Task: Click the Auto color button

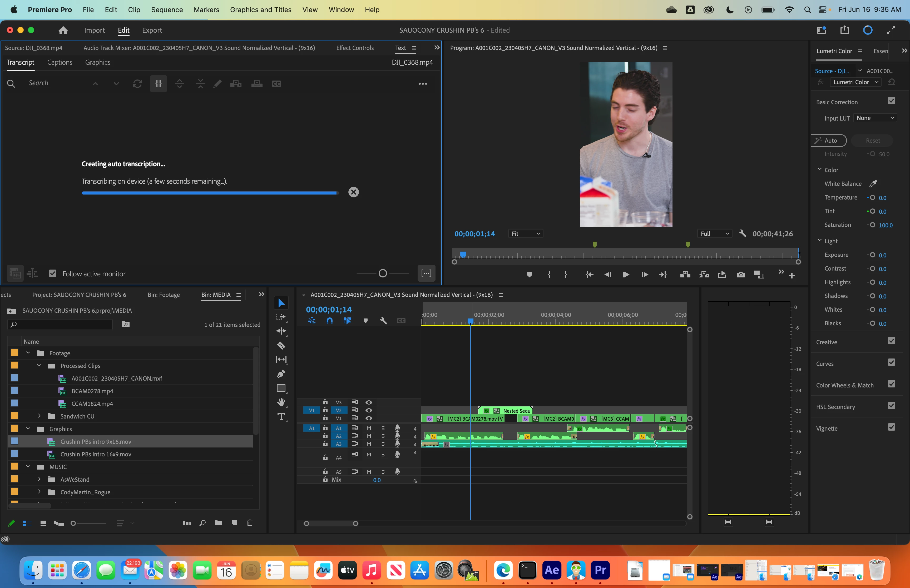Action: tap(829, 141)
